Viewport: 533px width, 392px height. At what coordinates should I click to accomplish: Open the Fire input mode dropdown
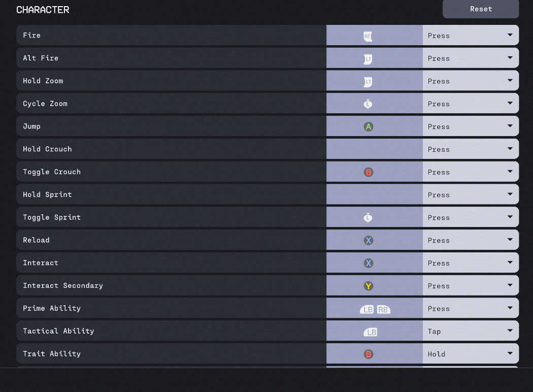tap(471, 36)
